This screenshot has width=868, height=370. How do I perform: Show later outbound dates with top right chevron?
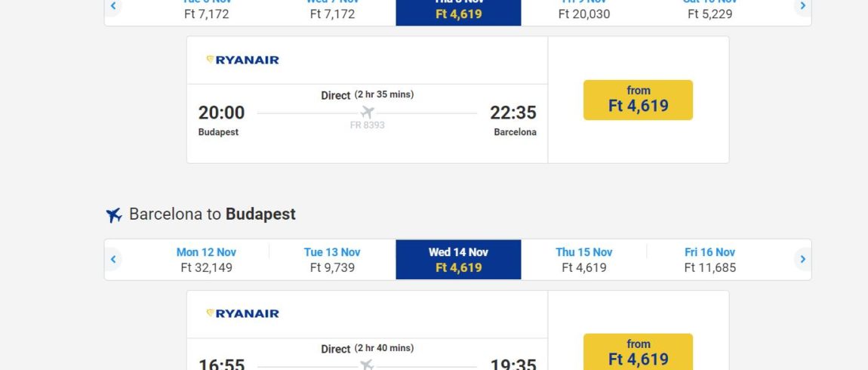point(802,6)
